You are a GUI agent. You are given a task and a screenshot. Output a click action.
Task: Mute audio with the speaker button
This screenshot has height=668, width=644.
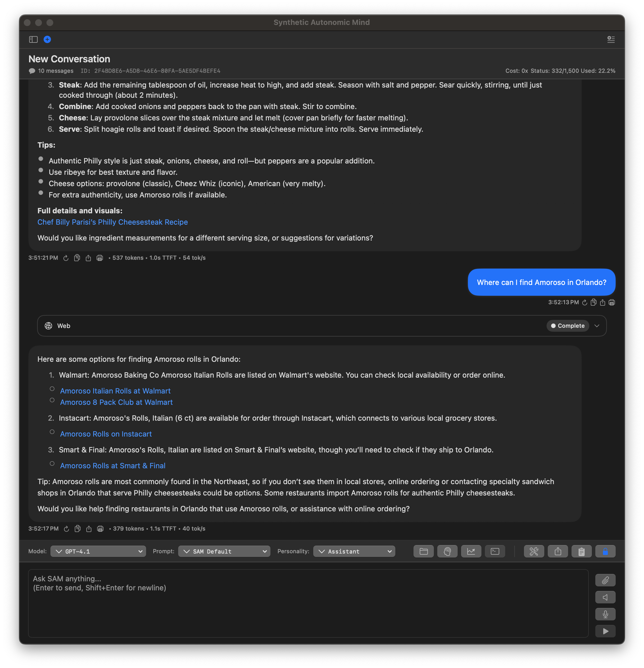point(605,597)
